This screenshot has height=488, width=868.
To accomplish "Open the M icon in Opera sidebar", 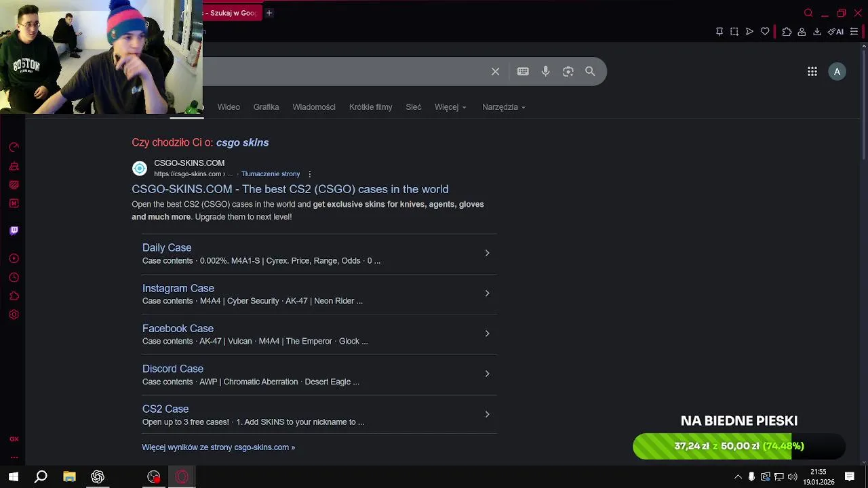I will (14, 203).
